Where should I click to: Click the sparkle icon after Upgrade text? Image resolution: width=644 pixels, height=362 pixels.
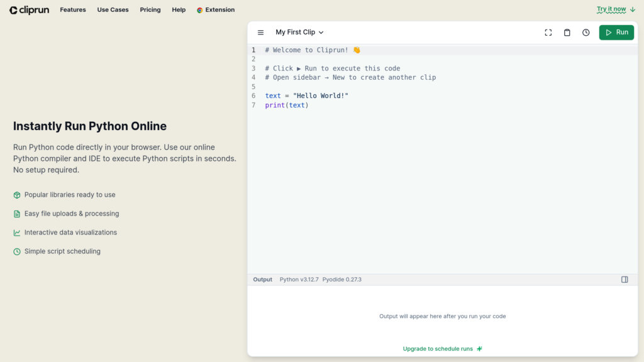(479, 349)
